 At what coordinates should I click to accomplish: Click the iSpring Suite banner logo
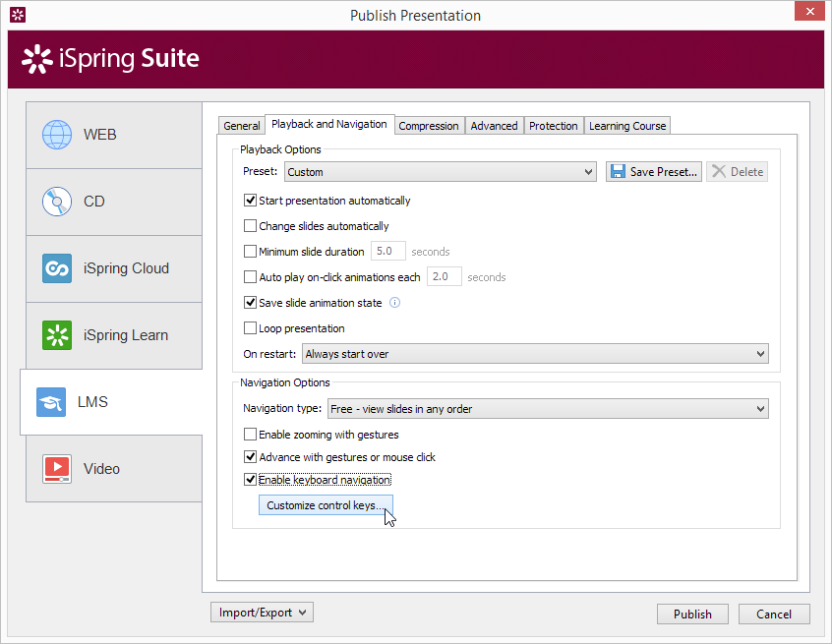tap(110, 58)
